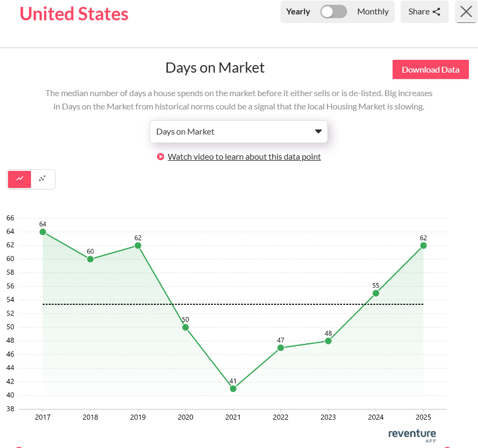478x448 pixels.
Task: Click the 2022 data point labeled 47
Action: [281, 348]
